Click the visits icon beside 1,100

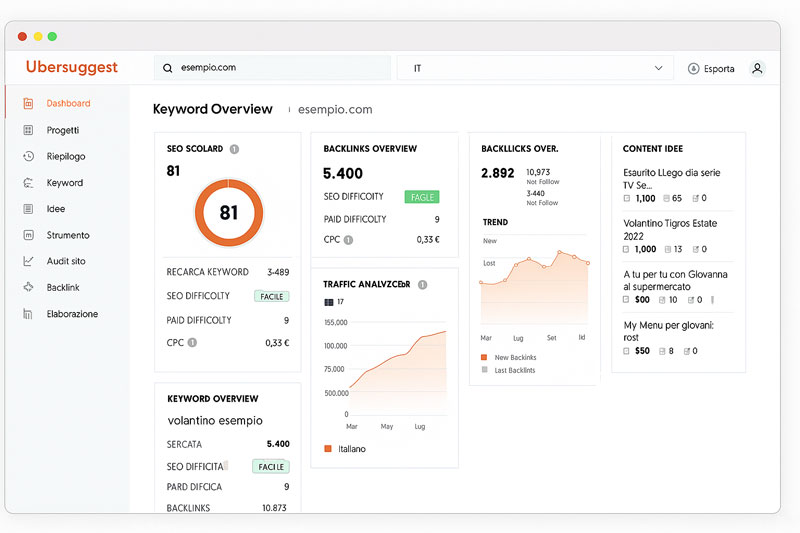(627, 198)
